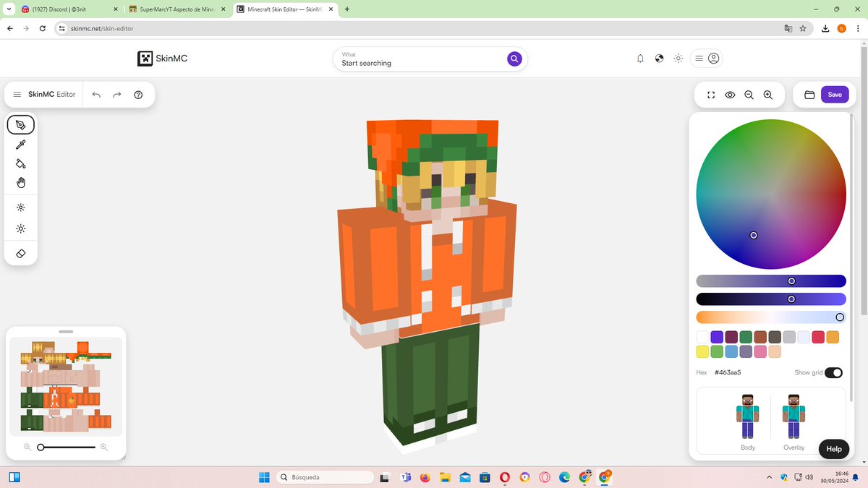Go to SkinMC home via logo
This screenshot has width=868, height=488.
163,59
